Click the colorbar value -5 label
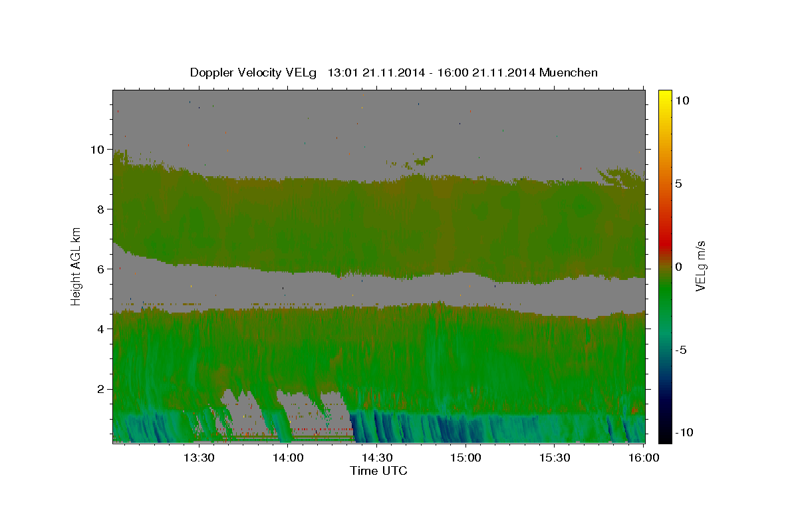Screen dimensions: 798x532 pyautogui.click(x=680, y=350)
